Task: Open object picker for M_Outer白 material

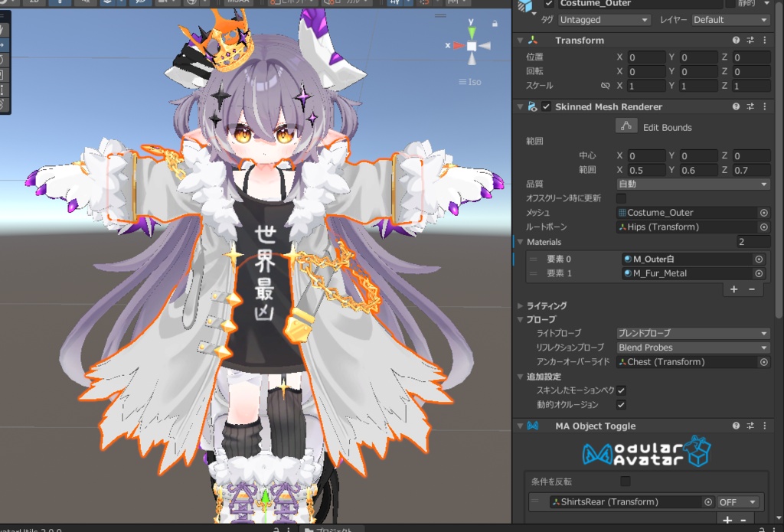Action: coord(759,259)
